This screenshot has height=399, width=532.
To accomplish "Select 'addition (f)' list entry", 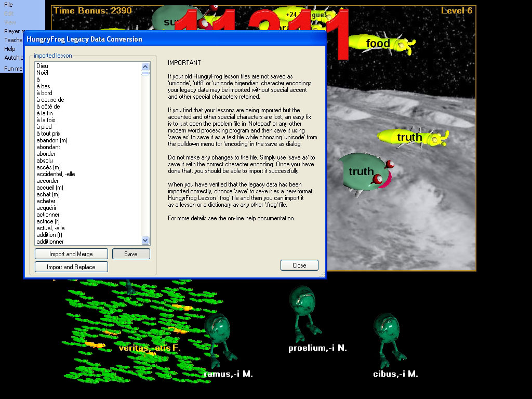I will [x=51, y=235].
